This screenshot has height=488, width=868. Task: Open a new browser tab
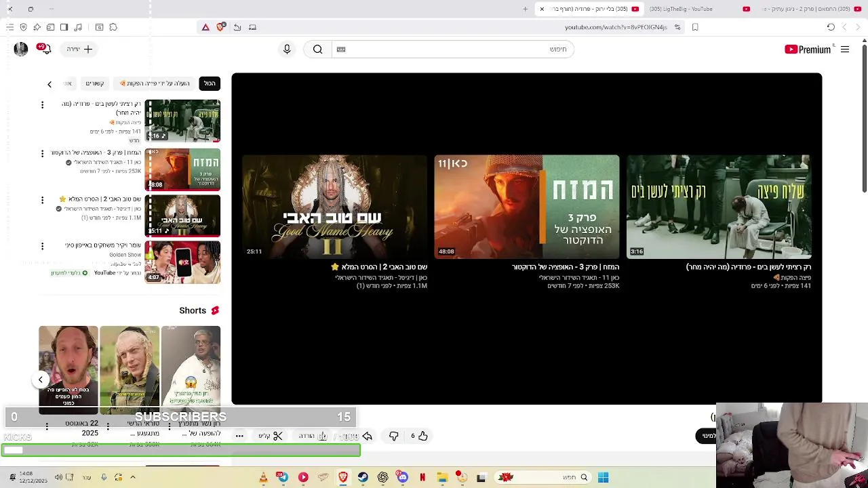[525, 9]
